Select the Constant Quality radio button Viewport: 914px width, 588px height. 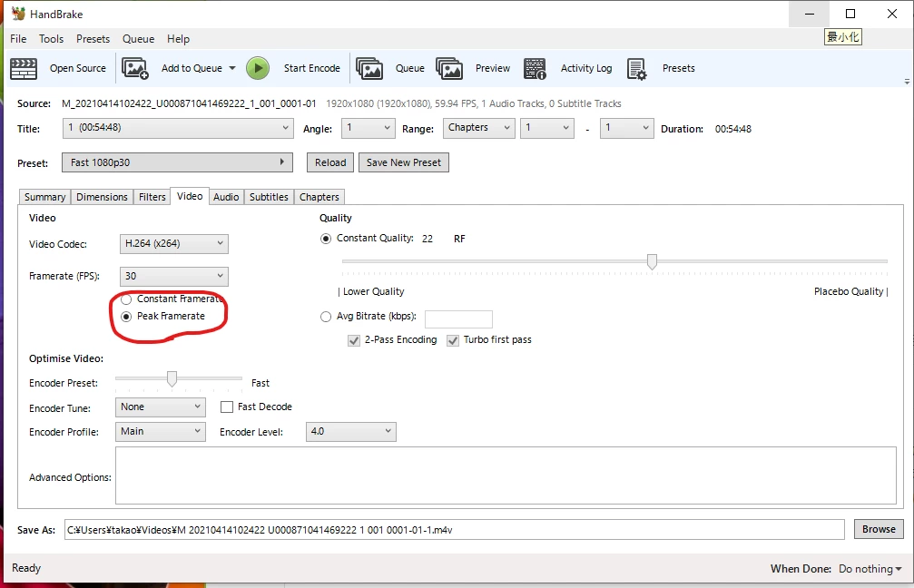click(326, 239)
